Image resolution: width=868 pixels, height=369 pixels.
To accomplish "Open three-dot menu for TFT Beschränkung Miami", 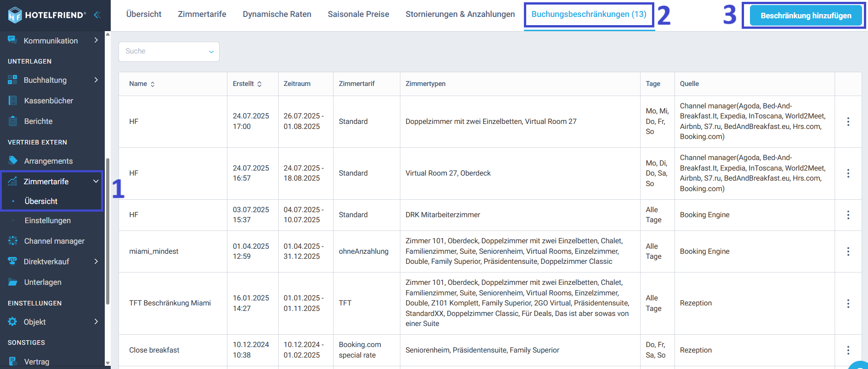I will [848, 303].
